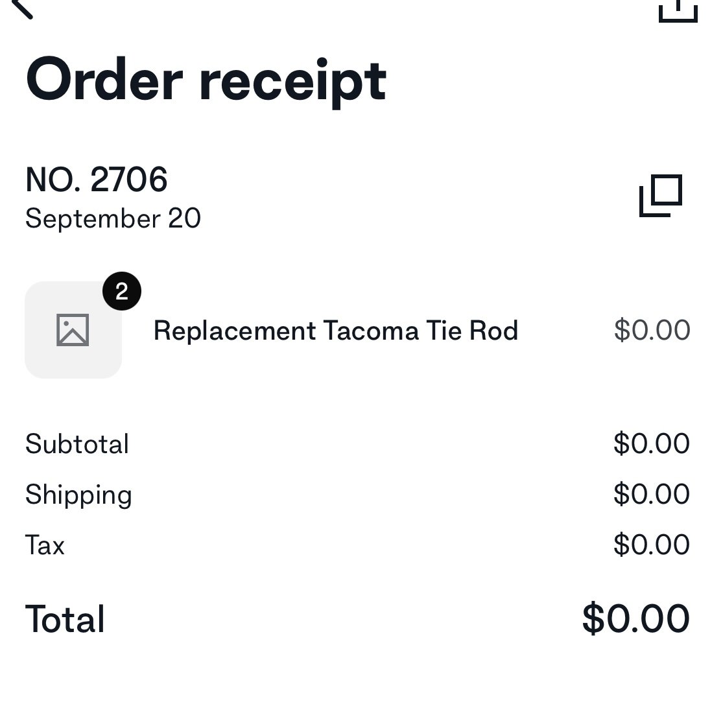Copy order number with copy icon
This screenshot has height=728, width=723.
click(x=661, y=196)
